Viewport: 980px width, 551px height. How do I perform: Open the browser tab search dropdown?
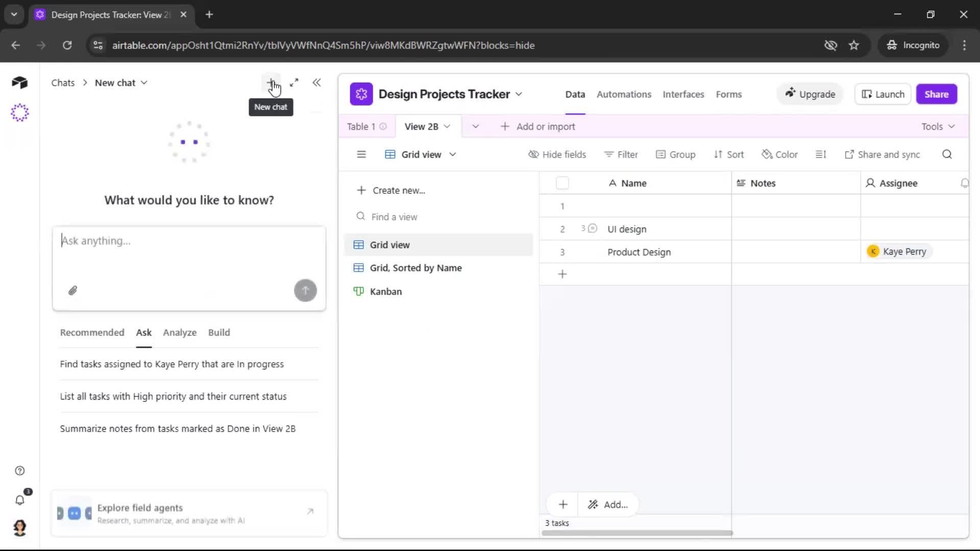[14, 14]
